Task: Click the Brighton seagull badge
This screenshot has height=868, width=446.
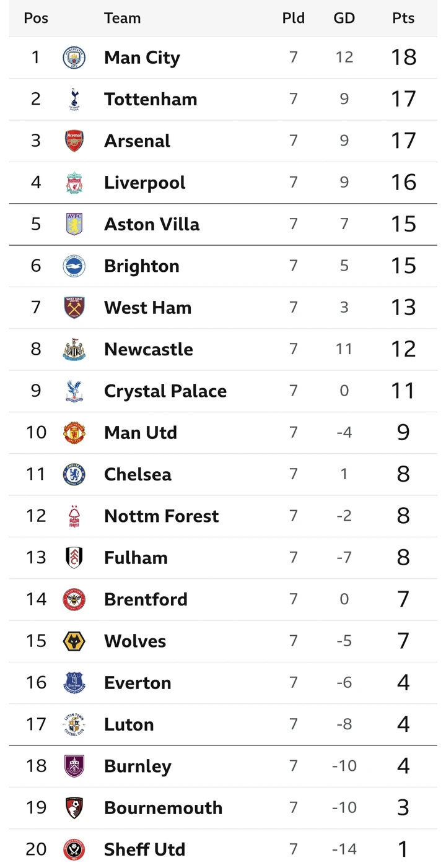Action: (74, 266)
